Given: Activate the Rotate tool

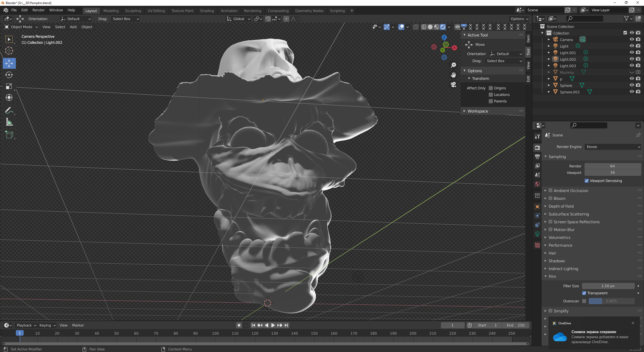Looking at the screenshot, I should 9,75.
